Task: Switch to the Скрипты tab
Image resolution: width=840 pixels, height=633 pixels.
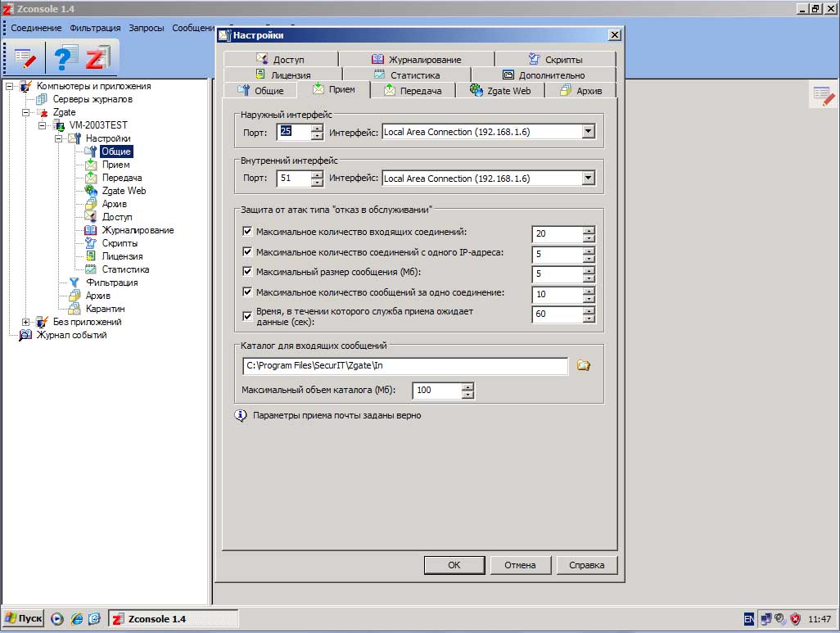Action: 556,60
